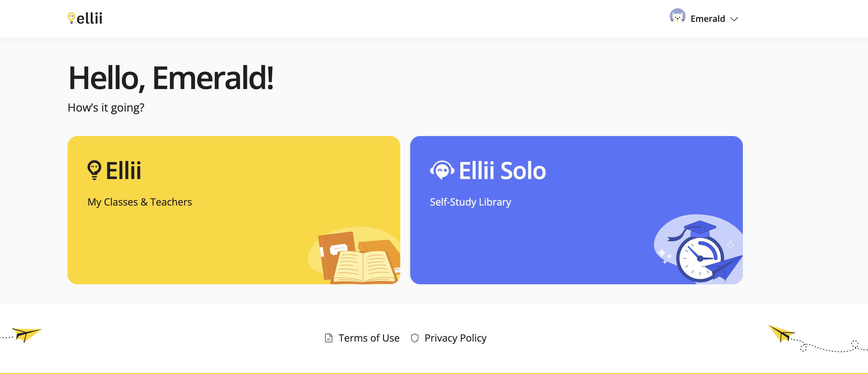Click the shield icon beside Privacy Policy
Screen dimensions: 868x374
(415, 338)
